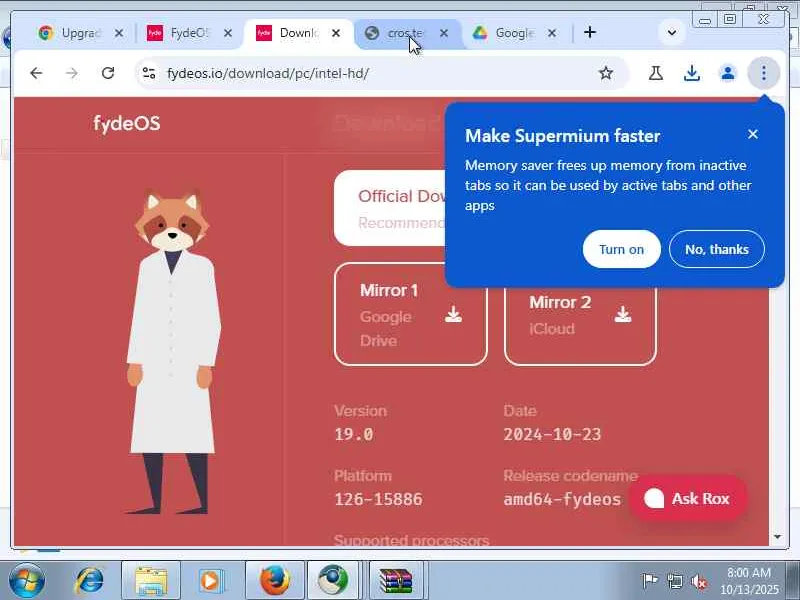The width and height of the screenshot is (800, 600).
Task: Click Mirror 2 iCloud download icon
Action: click(622, 314)
